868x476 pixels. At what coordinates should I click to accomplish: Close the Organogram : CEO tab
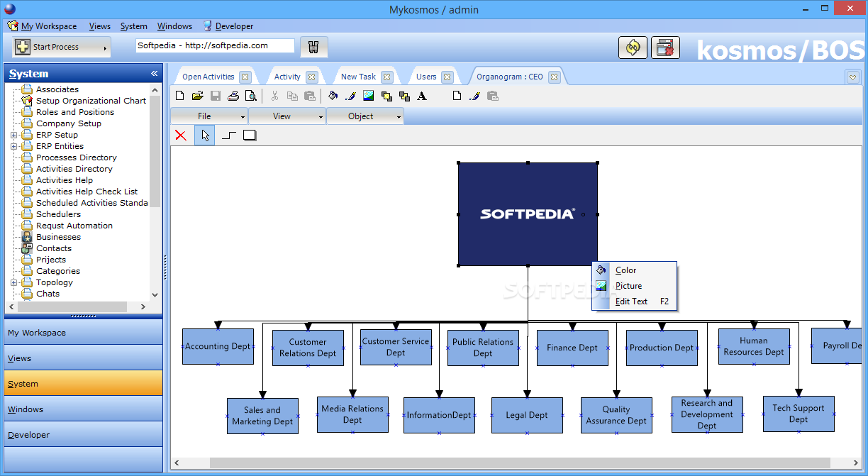[x=555, y=77]
